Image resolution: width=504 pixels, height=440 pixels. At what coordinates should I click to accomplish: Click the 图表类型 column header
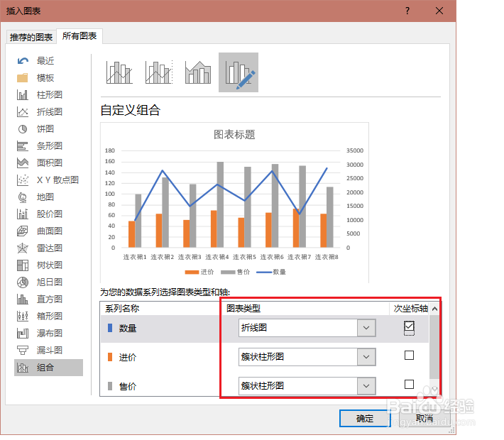(x=243, y=309)
